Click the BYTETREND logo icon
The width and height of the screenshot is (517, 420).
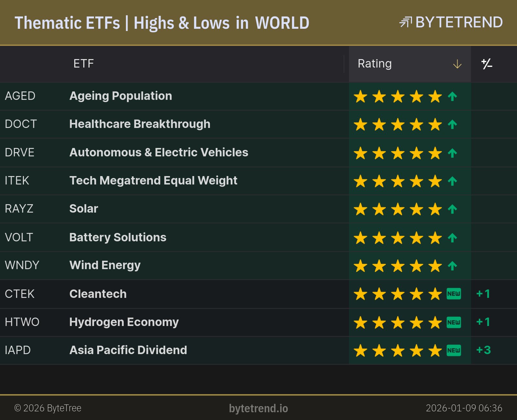[406, 22]
